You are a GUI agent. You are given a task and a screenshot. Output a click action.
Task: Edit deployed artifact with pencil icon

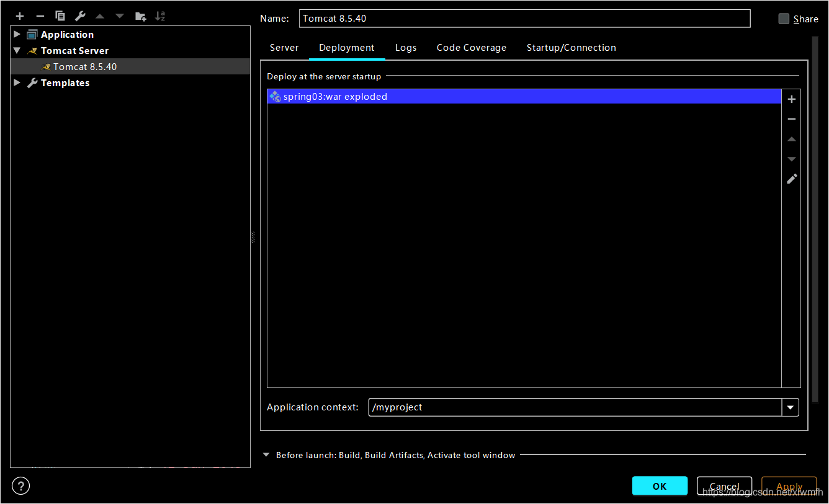pos(792,179)
